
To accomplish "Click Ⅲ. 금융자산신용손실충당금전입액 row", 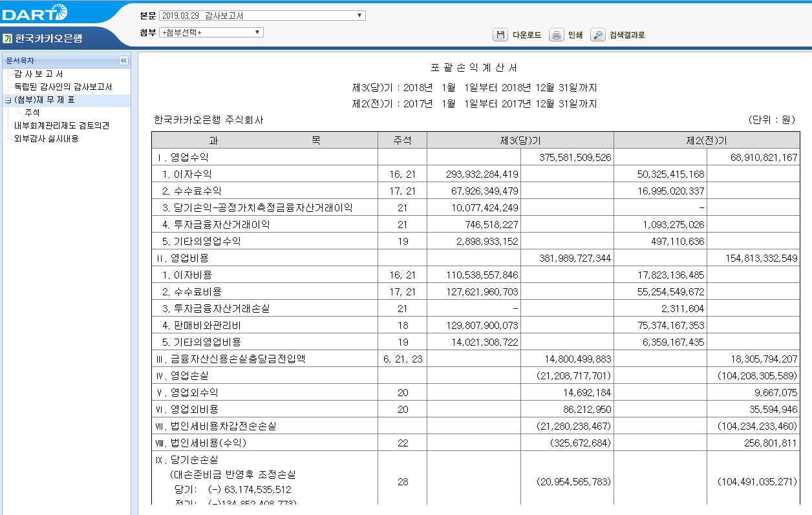I will [x=476, y=359].
